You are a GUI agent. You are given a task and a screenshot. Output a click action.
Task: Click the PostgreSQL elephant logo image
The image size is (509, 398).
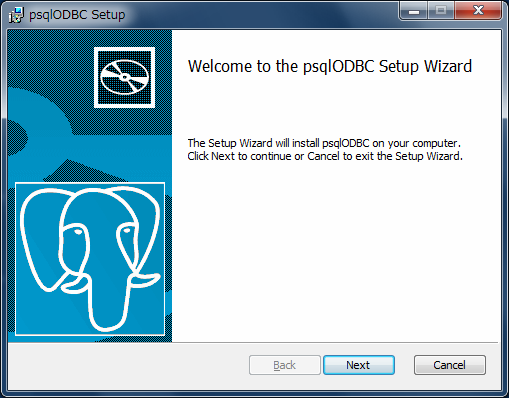pos(90,259)
